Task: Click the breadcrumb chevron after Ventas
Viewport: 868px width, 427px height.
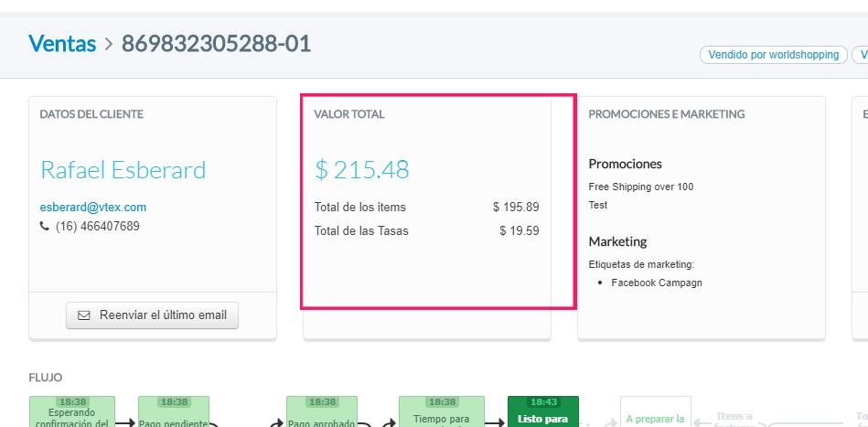Action: tap(109, 44)
